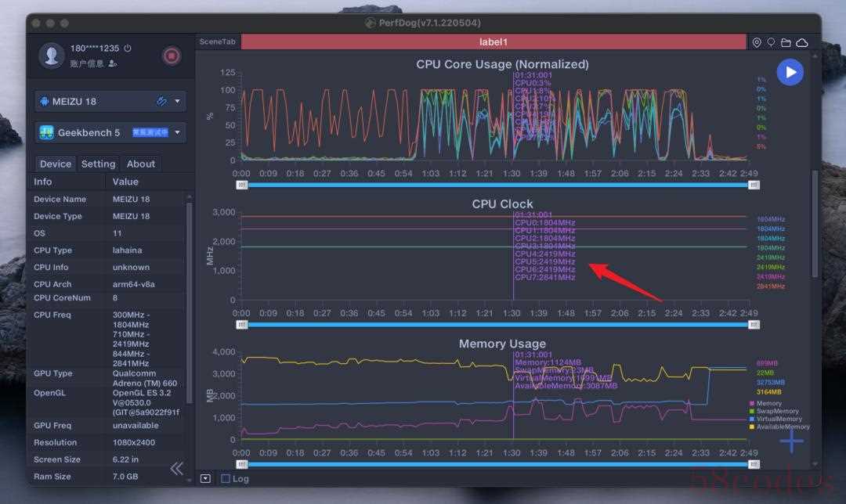Toggle the SwapMemory legend entry
Image resolution: width=846 pixels, height=504 pixels.
coord(774,412)
